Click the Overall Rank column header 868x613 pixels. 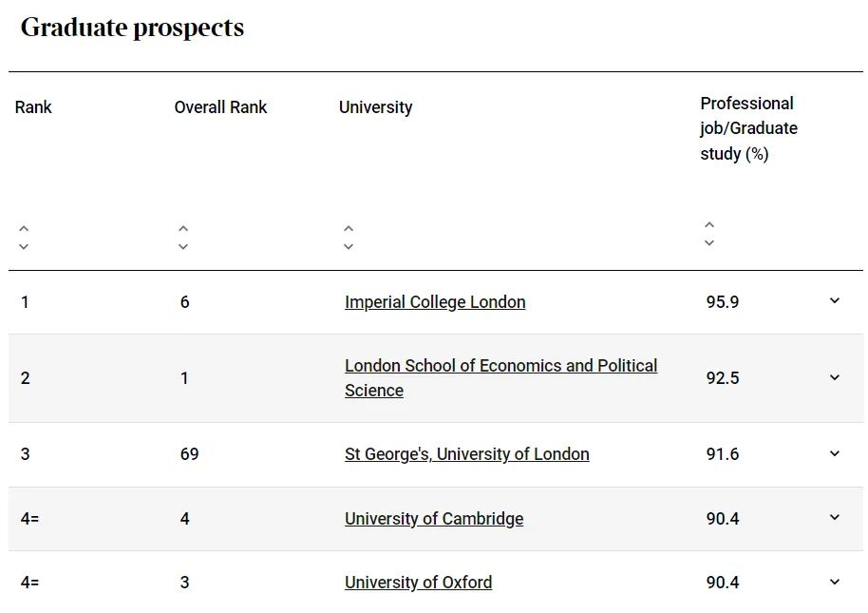click(x=220, y=106)
